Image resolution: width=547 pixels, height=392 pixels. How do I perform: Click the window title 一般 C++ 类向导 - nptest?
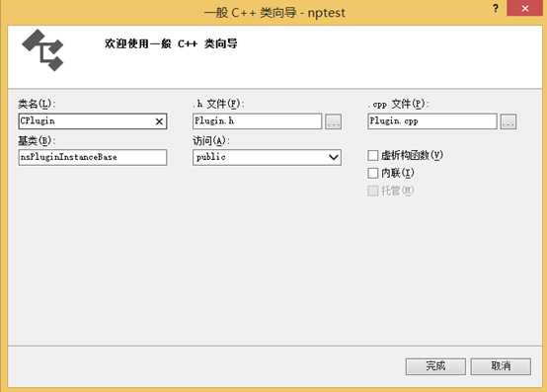coord(274,13)
